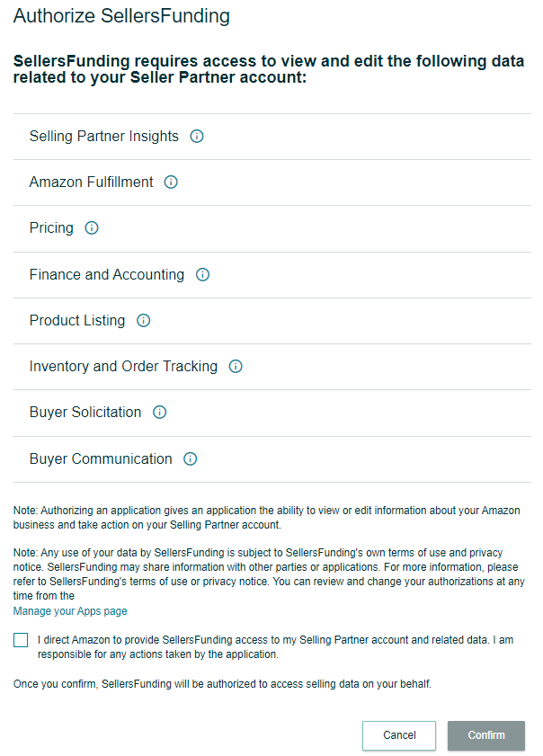Select the Amazon Fulfillment row label
The height and width of the screenshot is (756, 543).
(x=91, y=182)
